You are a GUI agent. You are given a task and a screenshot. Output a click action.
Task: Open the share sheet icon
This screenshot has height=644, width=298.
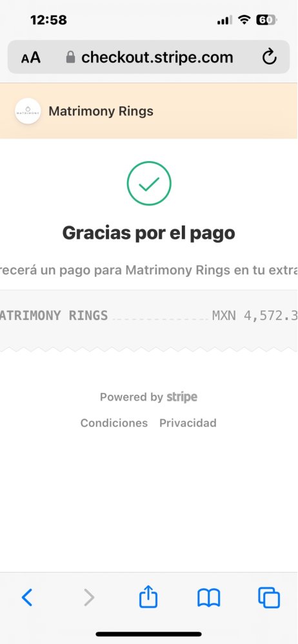pyautogui.click(x=148, y=596)
